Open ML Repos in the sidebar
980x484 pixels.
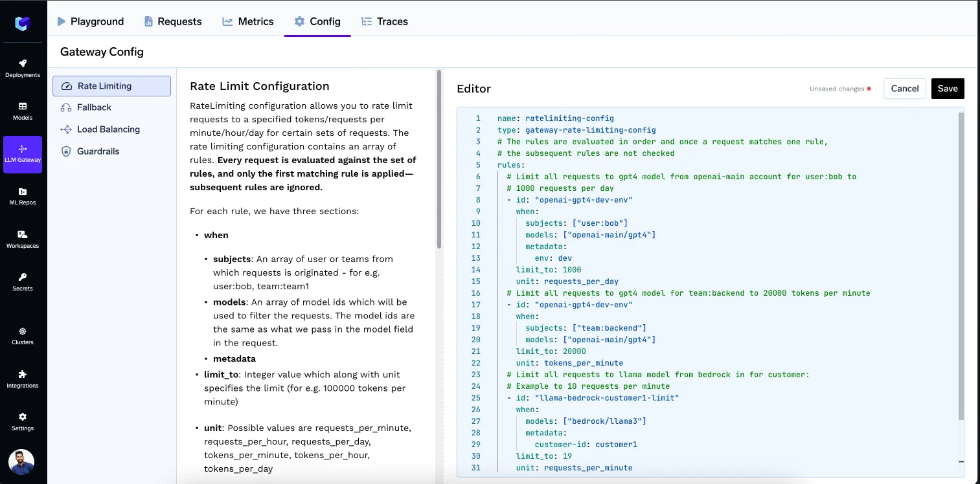(x=23, y=196)
